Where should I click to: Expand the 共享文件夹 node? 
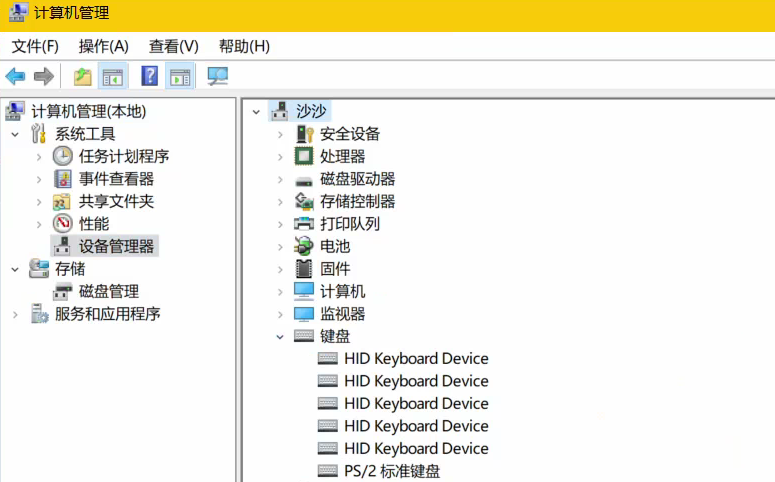pyautogui.click(x=39, y=202)
